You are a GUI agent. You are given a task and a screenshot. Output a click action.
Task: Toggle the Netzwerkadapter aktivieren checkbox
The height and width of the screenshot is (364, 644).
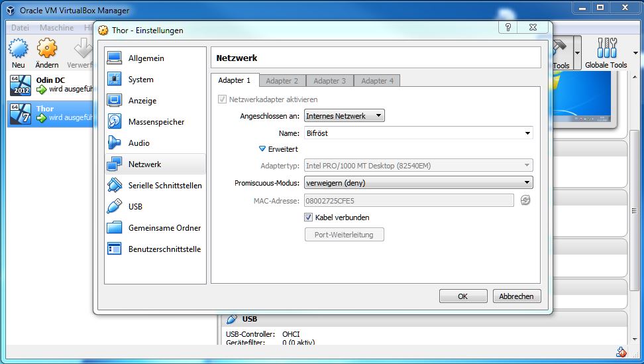(x=222, y=99)
